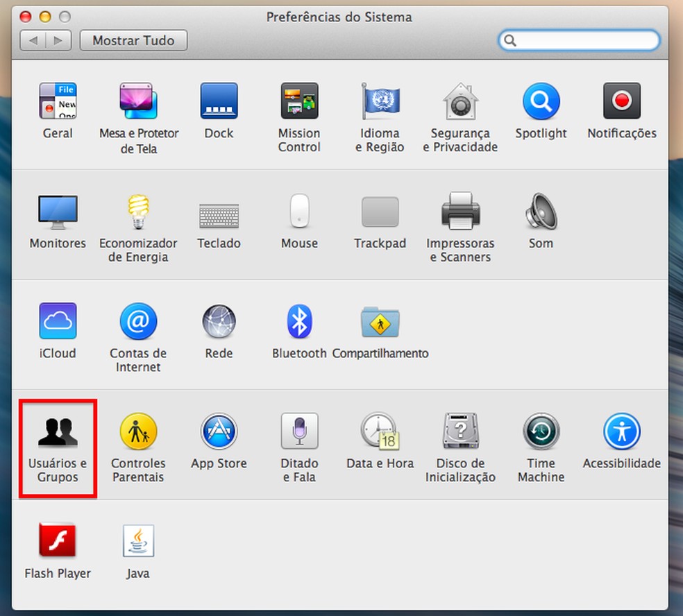The width and height of the screenshot is (683, 616).
Task: Open the Dock preferences pane
Action: coord(219,101)
